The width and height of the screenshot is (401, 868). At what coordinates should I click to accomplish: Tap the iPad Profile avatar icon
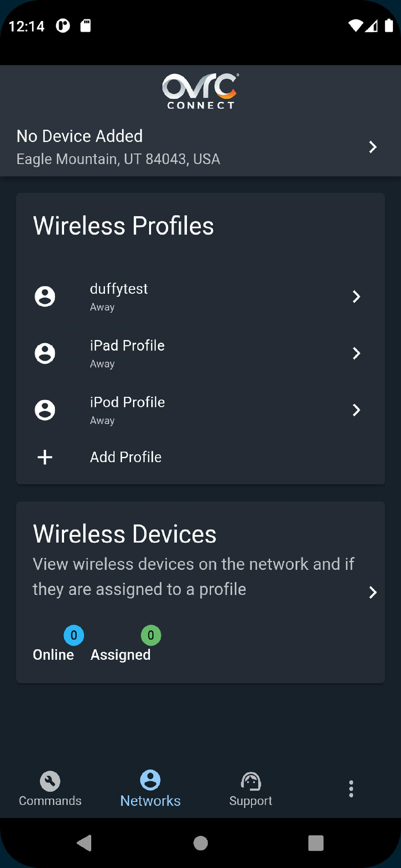click(x=45, y=353)
